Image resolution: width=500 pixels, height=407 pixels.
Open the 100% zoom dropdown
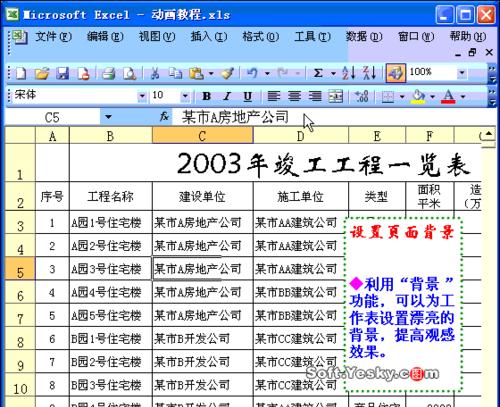462,72
